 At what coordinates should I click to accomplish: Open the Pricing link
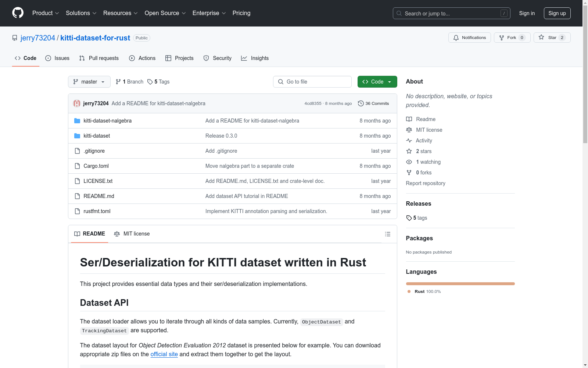tap(241, 13)
